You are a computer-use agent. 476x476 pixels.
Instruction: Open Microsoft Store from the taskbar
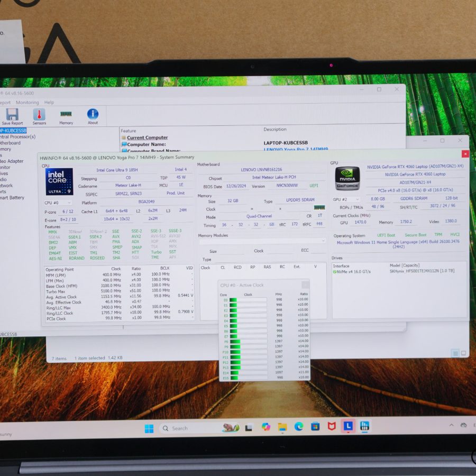315,427
